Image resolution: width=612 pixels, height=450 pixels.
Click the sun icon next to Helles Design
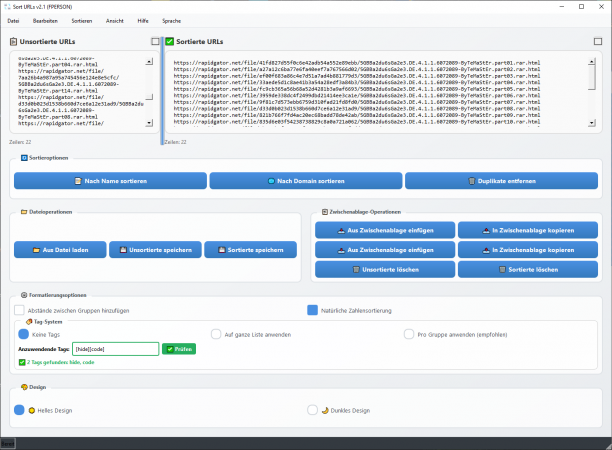point(32,411)
